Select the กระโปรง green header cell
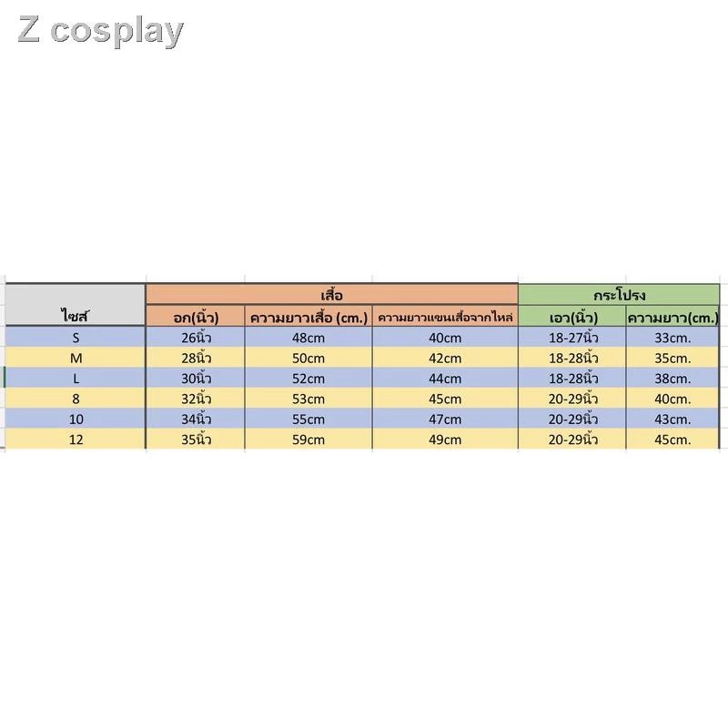 619,294
